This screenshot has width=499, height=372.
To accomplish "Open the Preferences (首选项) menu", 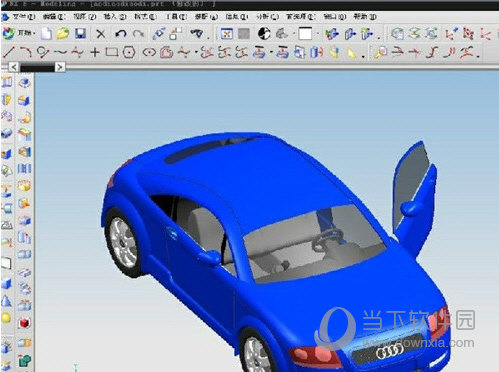I will 301,16.
